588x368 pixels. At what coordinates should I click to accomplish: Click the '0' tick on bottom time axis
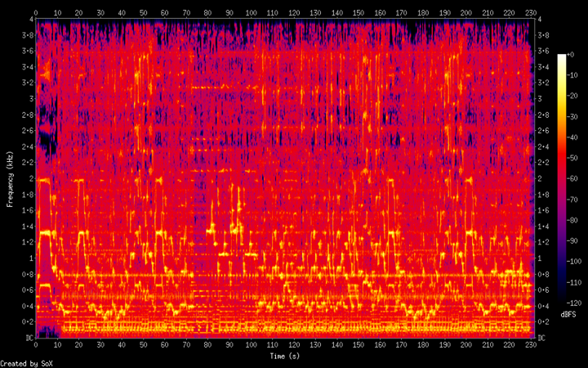point(36,344)
